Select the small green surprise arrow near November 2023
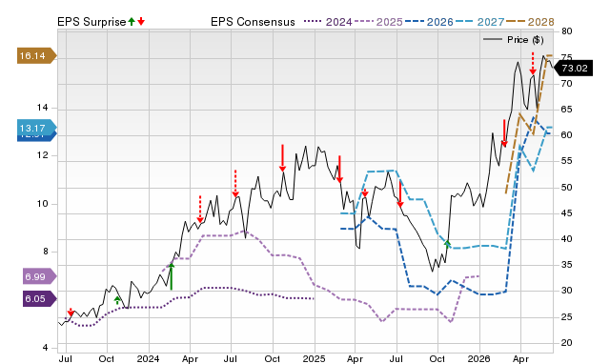This screenshot has width=610, height=364. [117, 300]
